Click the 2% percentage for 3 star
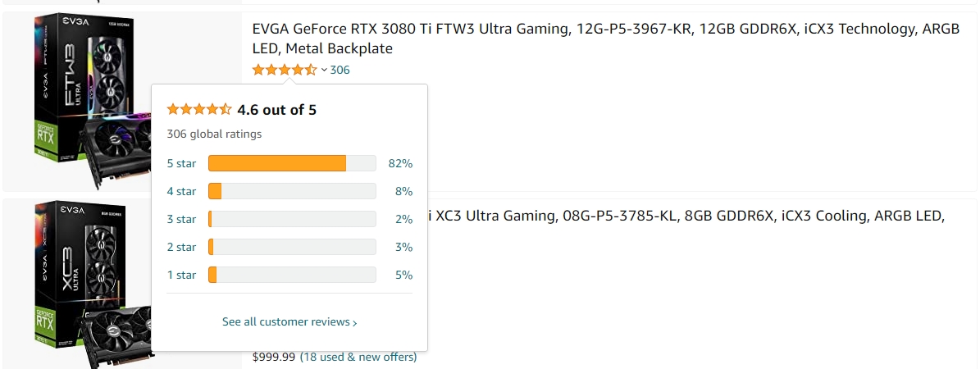 403,219
